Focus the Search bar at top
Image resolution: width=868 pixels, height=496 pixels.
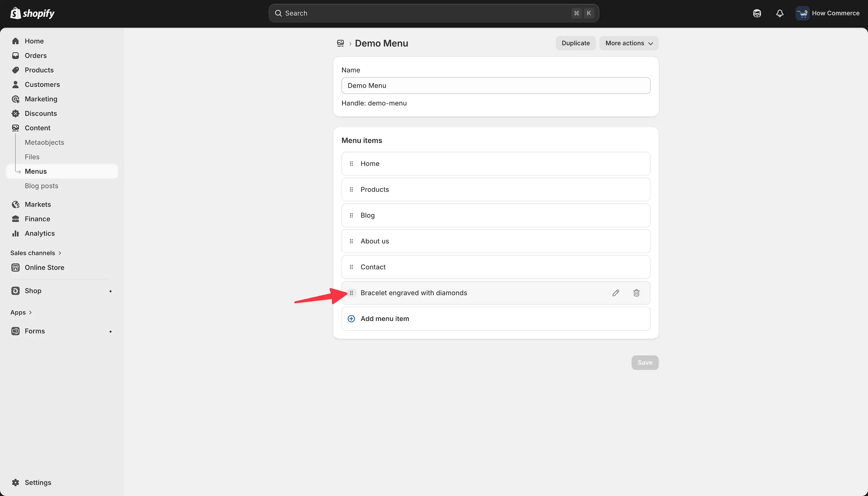[433, 13]
